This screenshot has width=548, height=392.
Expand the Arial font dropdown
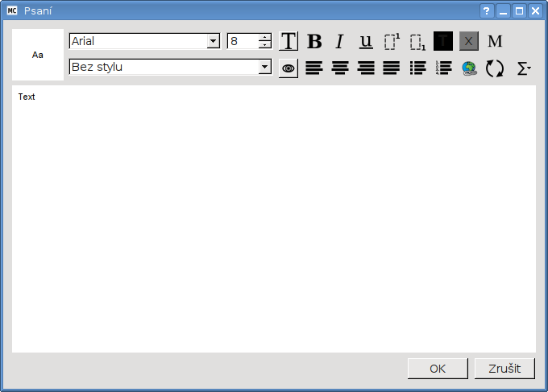(x=213, y=41)
